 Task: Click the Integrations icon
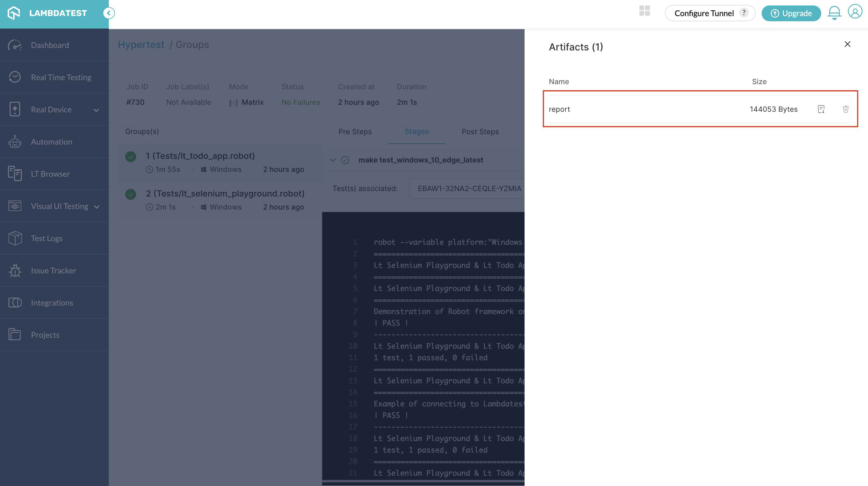pyautogui.click(x=15, y=303)
